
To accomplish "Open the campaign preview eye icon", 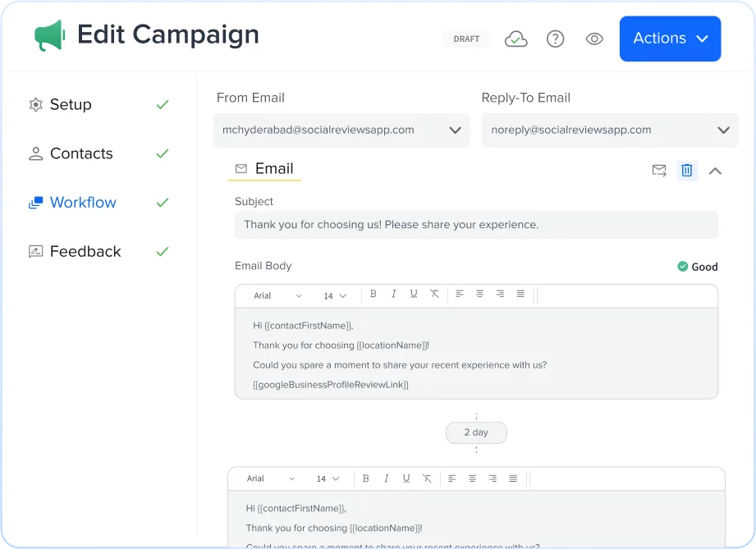I will click(594, 39).
